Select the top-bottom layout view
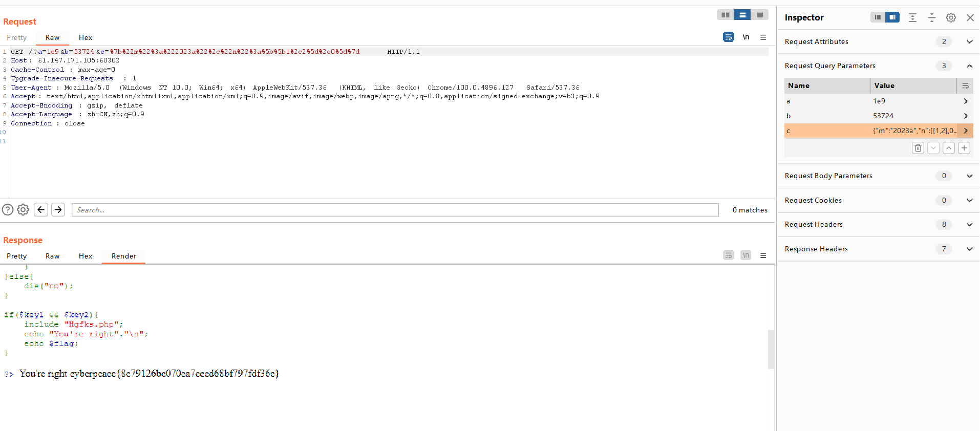Screen dimensions: 980x431 [742, 15]
